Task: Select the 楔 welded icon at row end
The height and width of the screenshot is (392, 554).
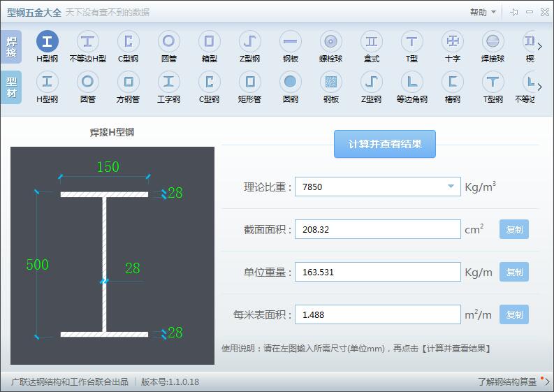Action: (529, 42)
